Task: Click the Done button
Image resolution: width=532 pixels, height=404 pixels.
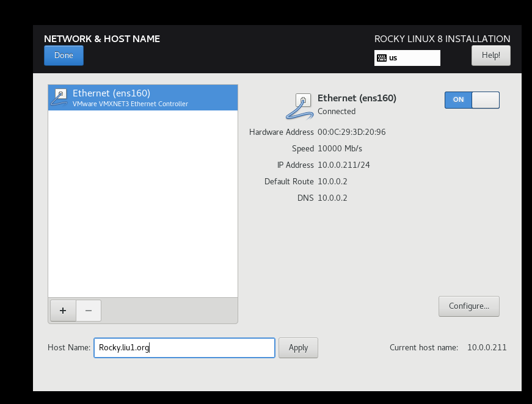Action: tap(64, 56)
